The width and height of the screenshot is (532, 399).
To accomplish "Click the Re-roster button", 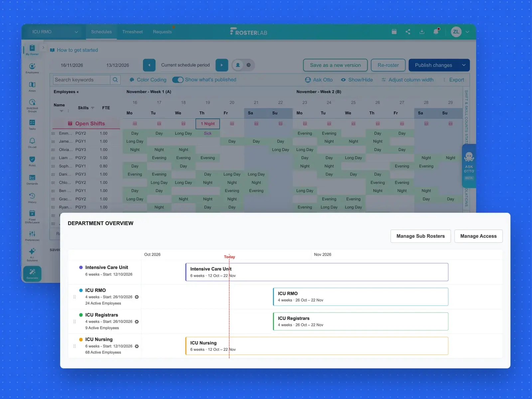I will pos(388,65).
